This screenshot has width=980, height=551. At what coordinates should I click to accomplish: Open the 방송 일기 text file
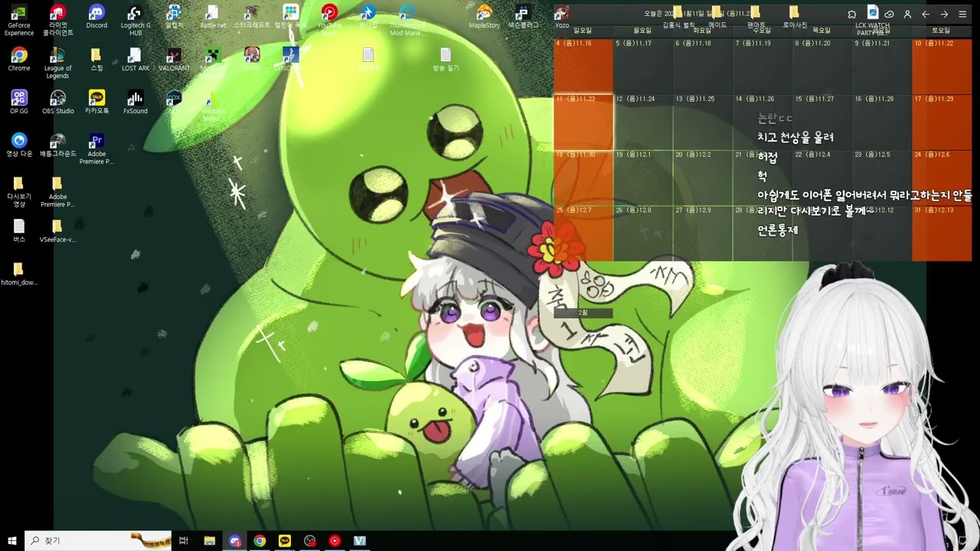pyautogui.click(x=446, y=60)
